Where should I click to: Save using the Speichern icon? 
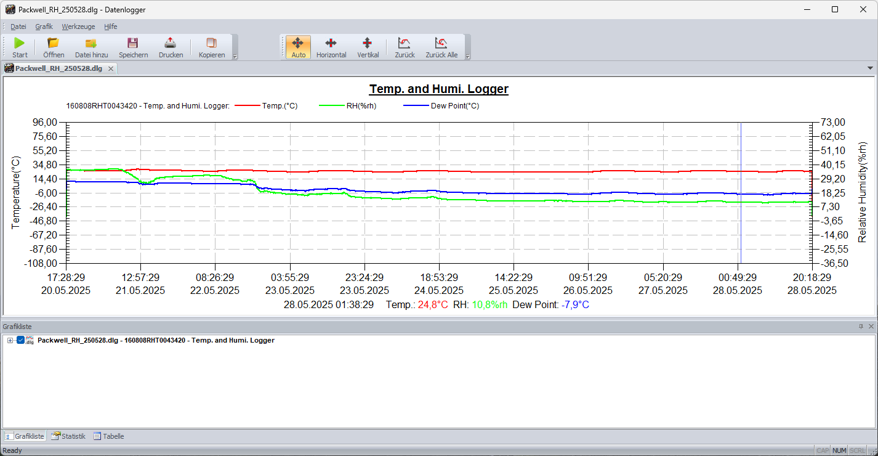[133, 46]
